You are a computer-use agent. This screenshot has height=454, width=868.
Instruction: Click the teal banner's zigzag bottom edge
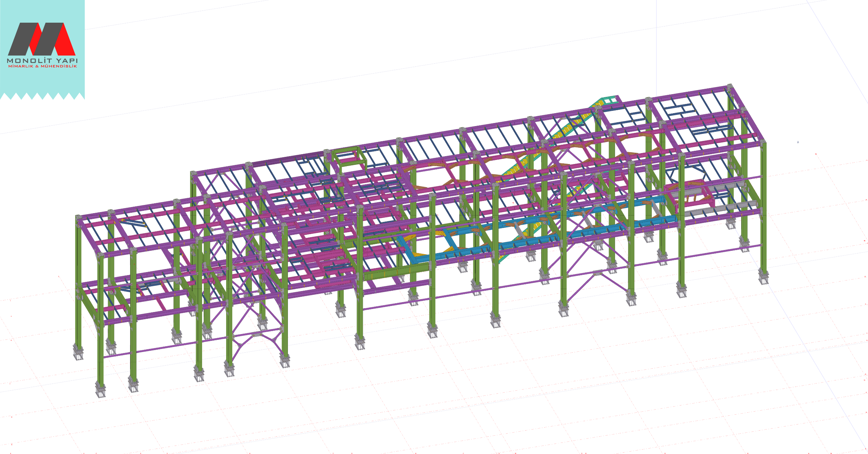click(42, 97)
